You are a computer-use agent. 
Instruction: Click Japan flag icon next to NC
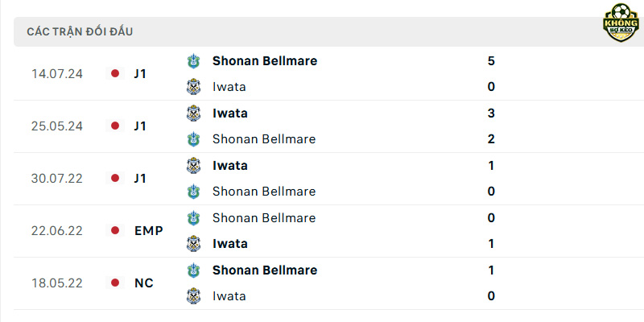coord(115,283)
